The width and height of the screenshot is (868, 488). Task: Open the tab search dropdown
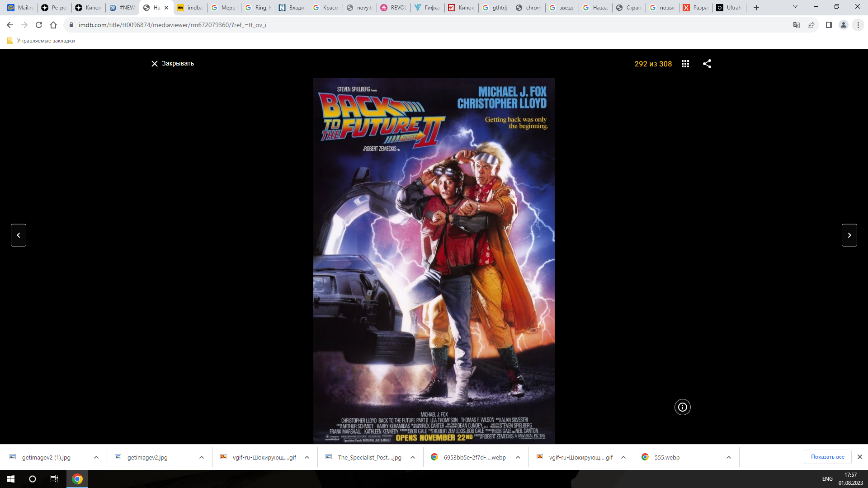[795, 7]
